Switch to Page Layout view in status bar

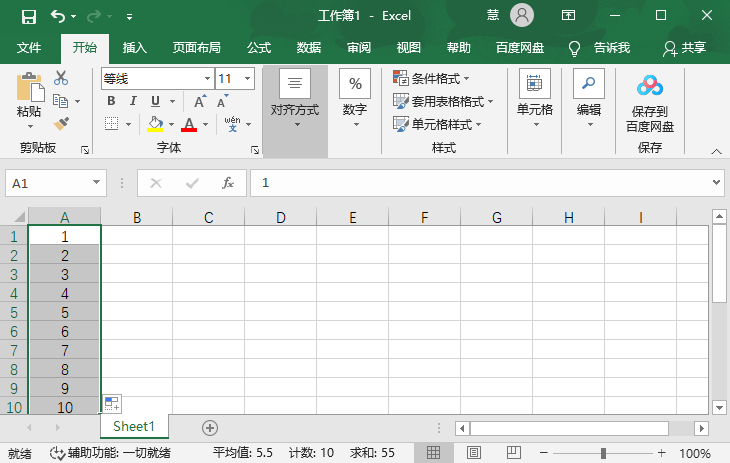(475, 453)
